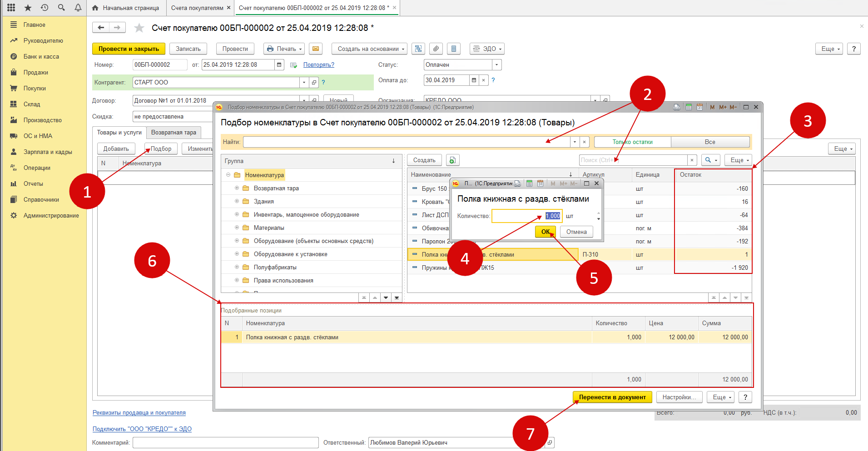
Task: Open the Контрагент СТАРТ ООО card
Action: tap(314, 83)
